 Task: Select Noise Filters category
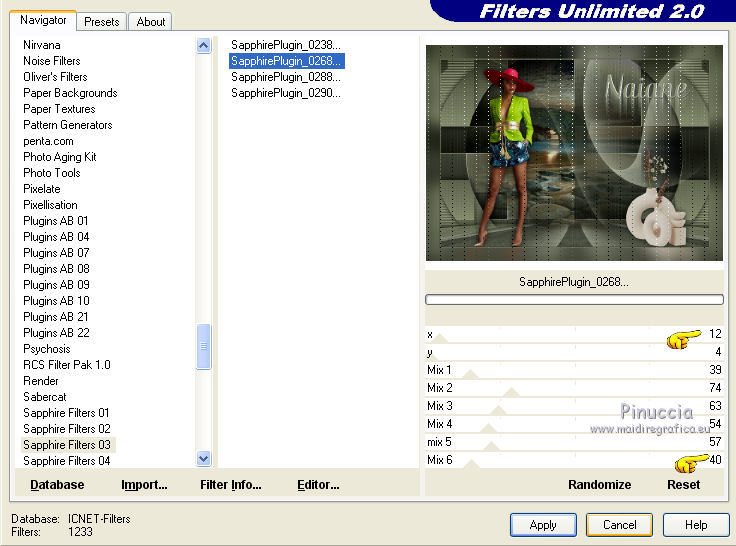(x=52, y=61)
